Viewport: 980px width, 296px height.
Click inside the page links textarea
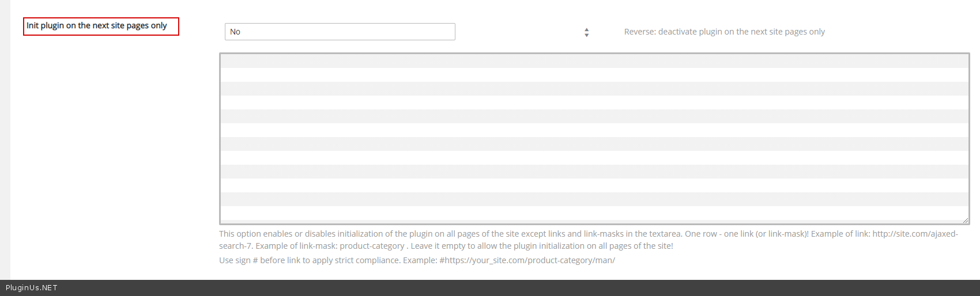[594, 138]
